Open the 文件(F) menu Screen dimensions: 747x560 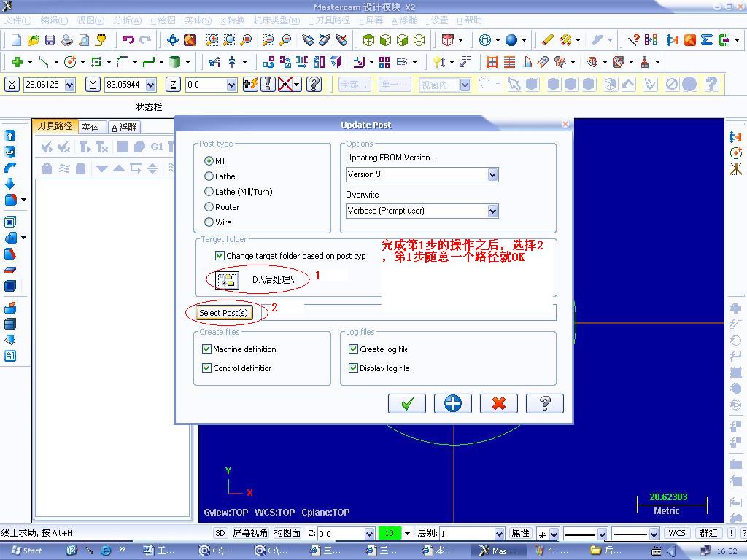(18, 20)
